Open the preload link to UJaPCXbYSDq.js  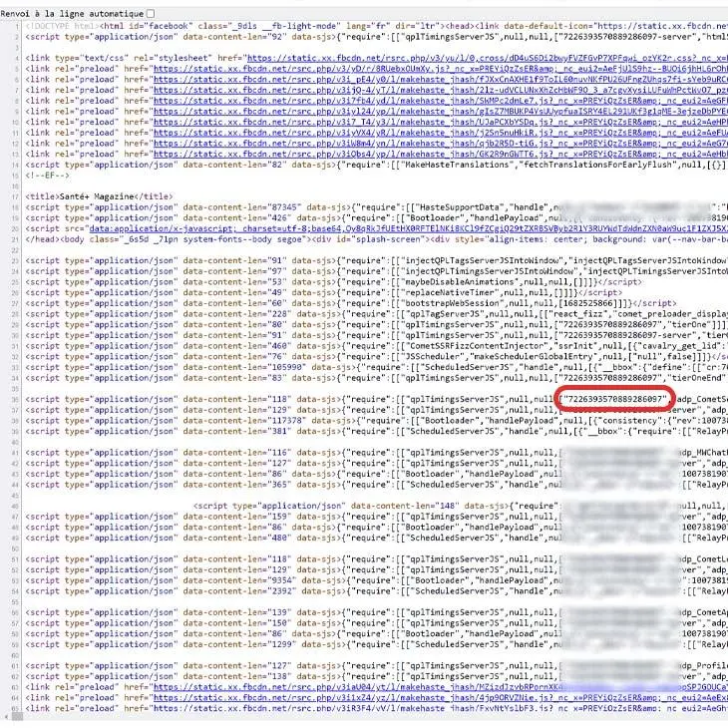click(440, 122)
